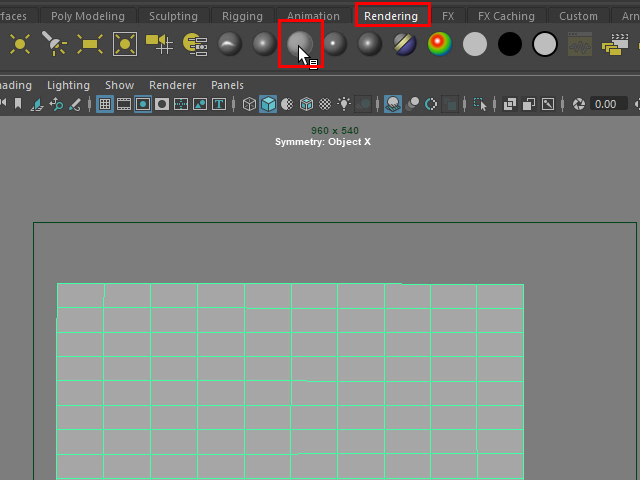
Task: Toggle the grid display in viewport
Action: [104, 104]
